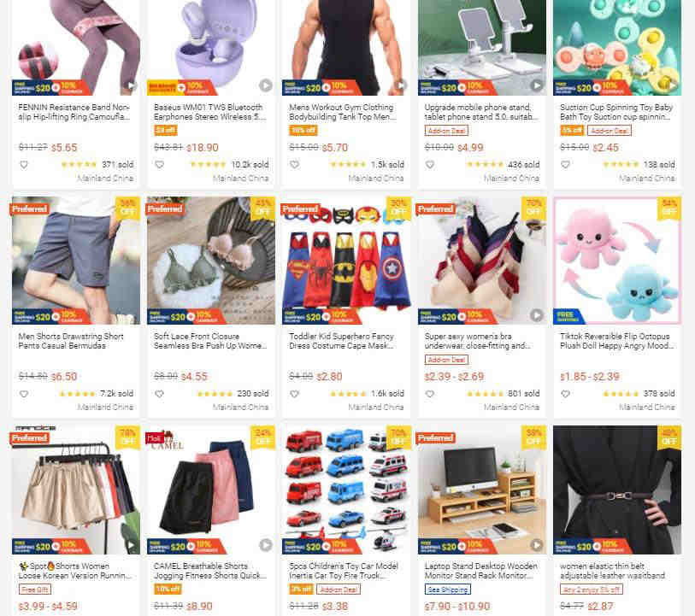The image size is (695, 616).
Task: Toggle wishlist heart for Mens Workout Tank Top
Action: point(295,165)
